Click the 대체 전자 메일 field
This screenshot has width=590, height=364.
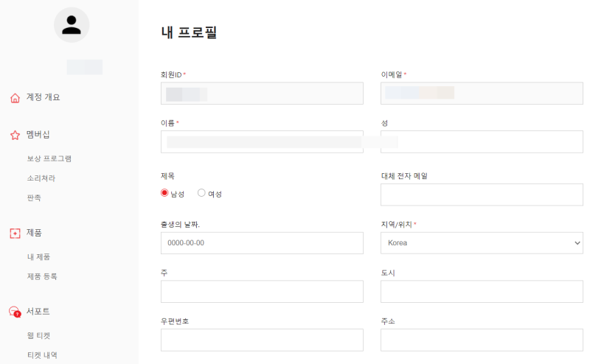click(x=482, y=195)
